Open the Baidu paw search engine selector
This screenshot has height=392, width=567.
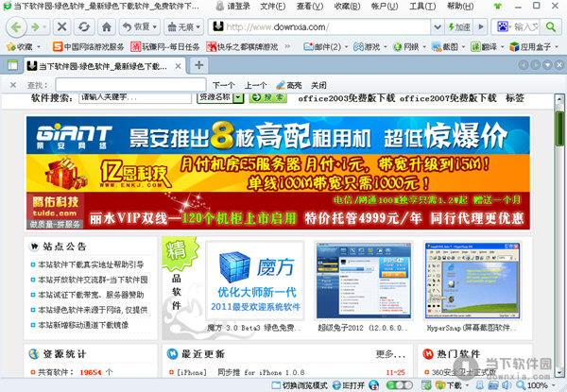click(504, 26)
